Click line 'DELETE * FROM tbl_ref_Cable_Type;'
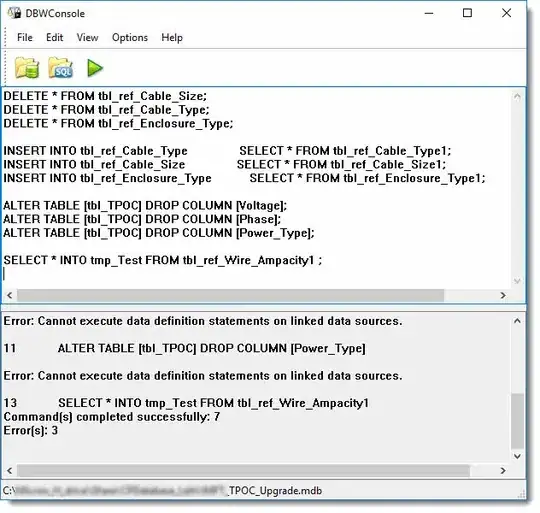 [106, 110]
